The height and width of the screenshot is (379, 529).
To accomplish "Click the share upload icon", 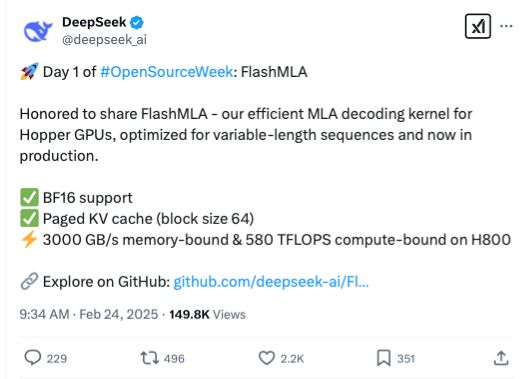I will [501, 358].
